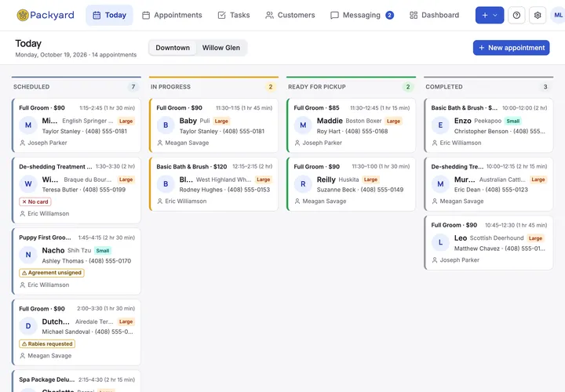Click Rodney Hughes' contact line
The image size is (565, 392).
point(224,190)
